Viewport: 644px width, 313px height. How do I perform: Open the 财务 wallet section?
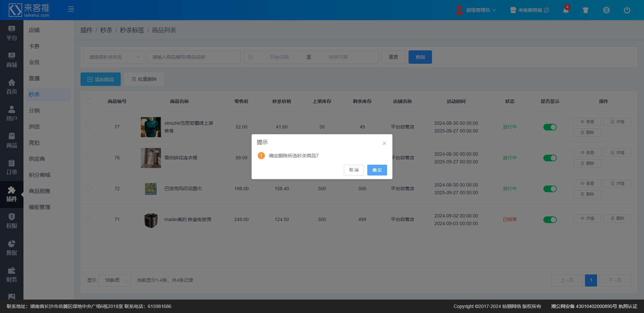(x=12, y=275)
